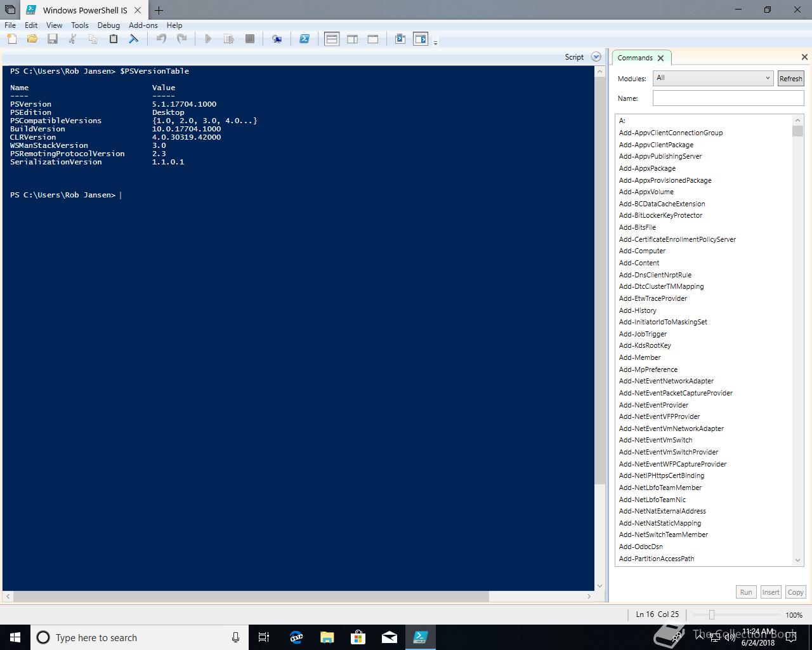This screenshot has width=812, height=650.
Task: Click the Cut scissors icon
Action: pos(72,39)
